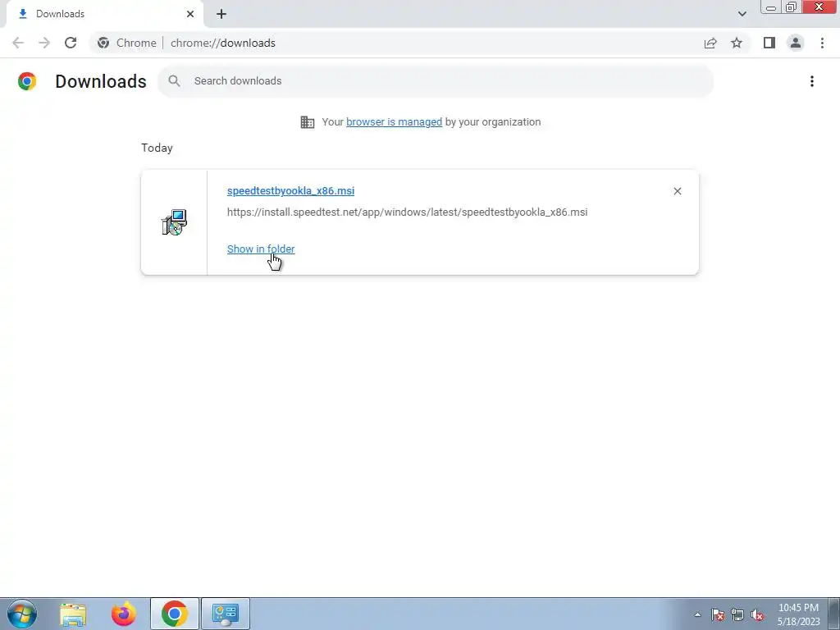The image size is (840, 630).
Task: Close the Downloads tab
Action: pyautogui.click(x=190, y=14)
